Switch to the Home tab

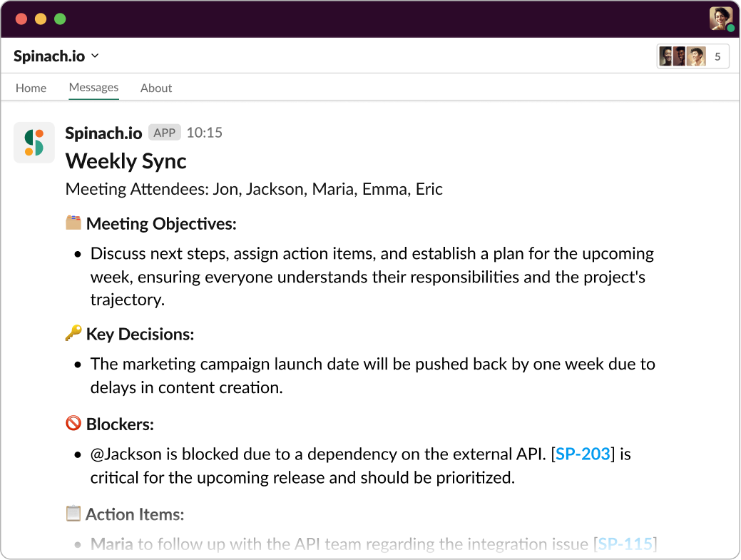pyautogui.click(x=31, y=88)
